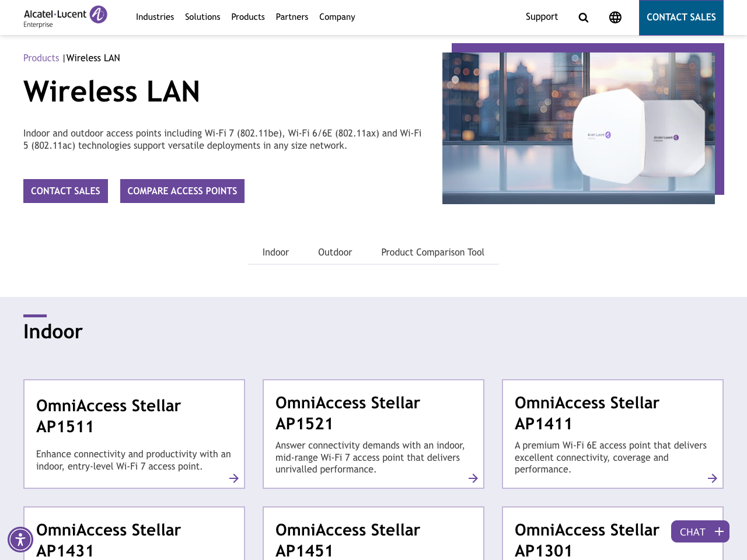Click the AP1521 mid-range Wi-Fi 7 description
Screen dimensions: 747x560
click(x=370, y=457)
